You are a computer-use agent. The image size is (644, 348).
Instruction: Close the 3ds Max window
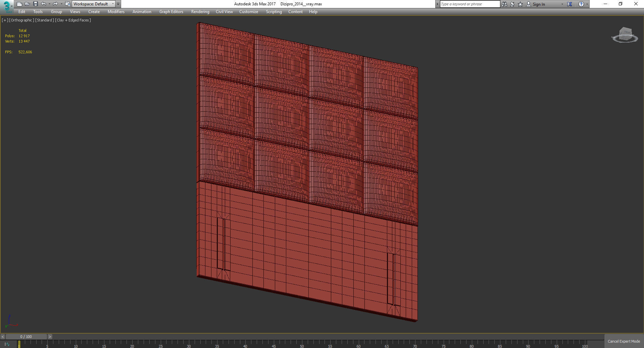click(x=636, y=4)
